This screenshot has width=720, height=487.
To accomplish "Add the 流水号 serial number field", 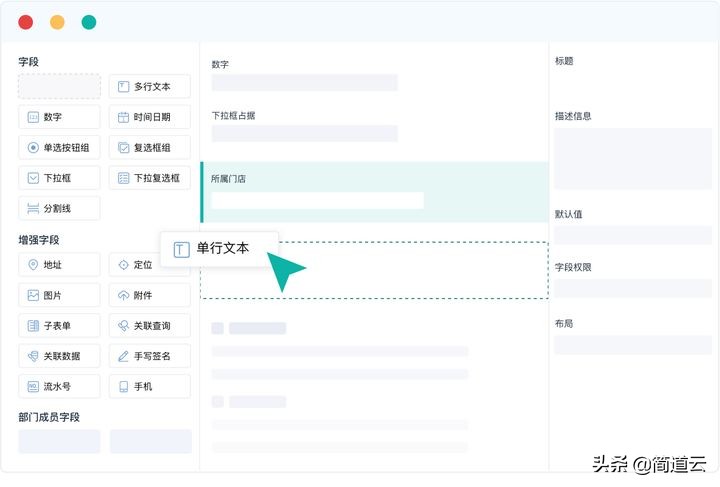I will [59, 386].
